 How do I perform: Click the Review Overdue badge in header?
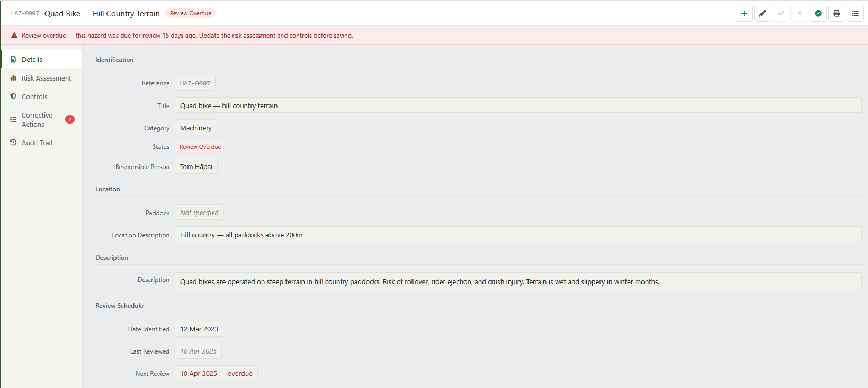(x=191, y=13)
